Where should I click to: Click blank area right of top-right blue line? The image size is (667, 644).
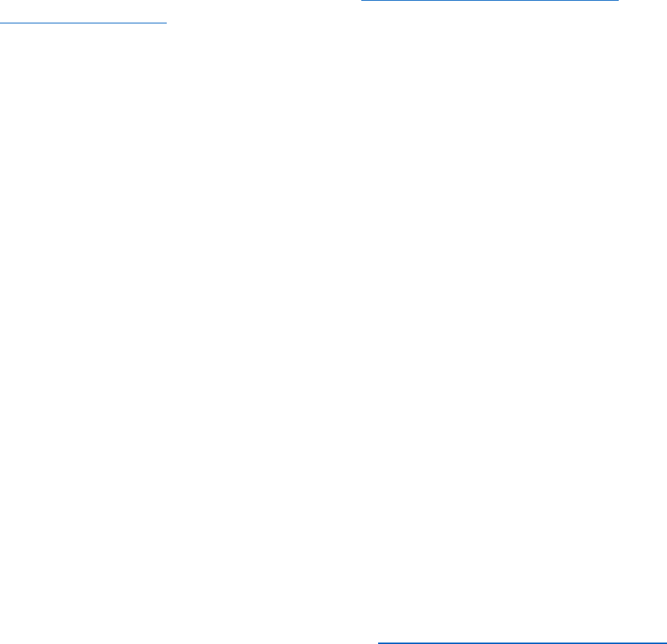(x=643, y=1)
